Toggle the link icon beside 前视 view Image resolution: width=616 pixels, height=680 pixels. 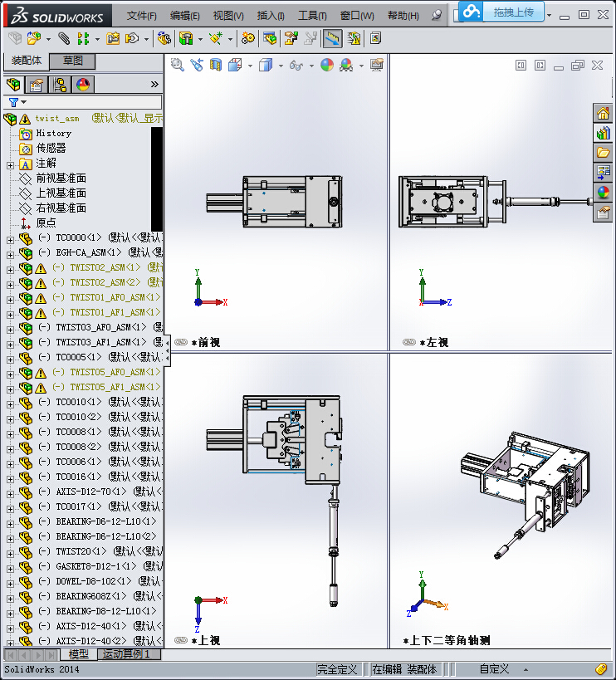(181, 342)
